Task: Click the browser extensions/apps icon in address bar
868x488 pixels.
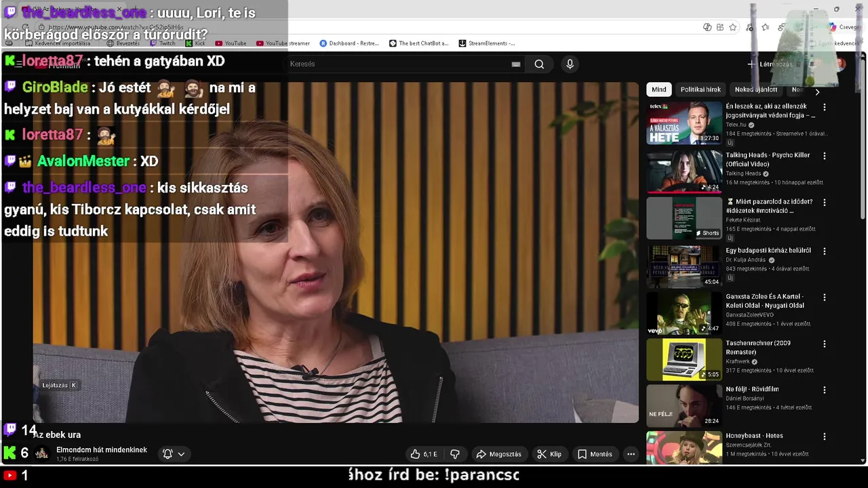Action: pos(719,27)
